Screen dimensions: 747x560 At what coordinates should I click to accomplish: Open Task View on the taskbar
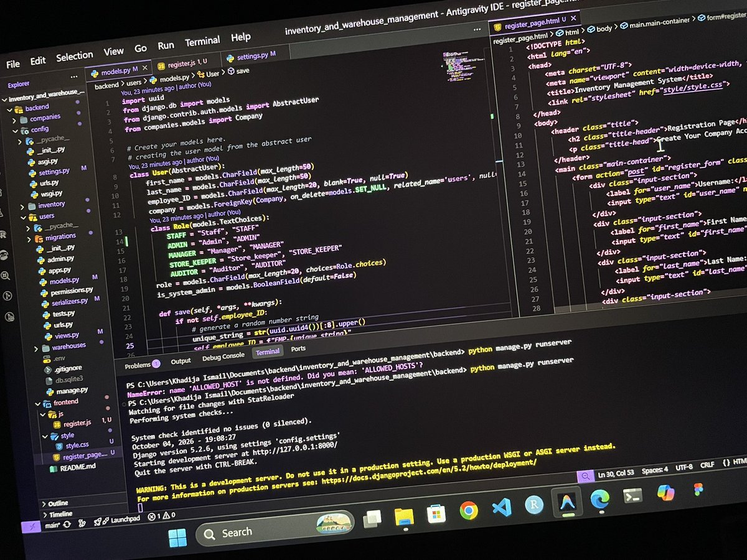(x=373, y=519)
